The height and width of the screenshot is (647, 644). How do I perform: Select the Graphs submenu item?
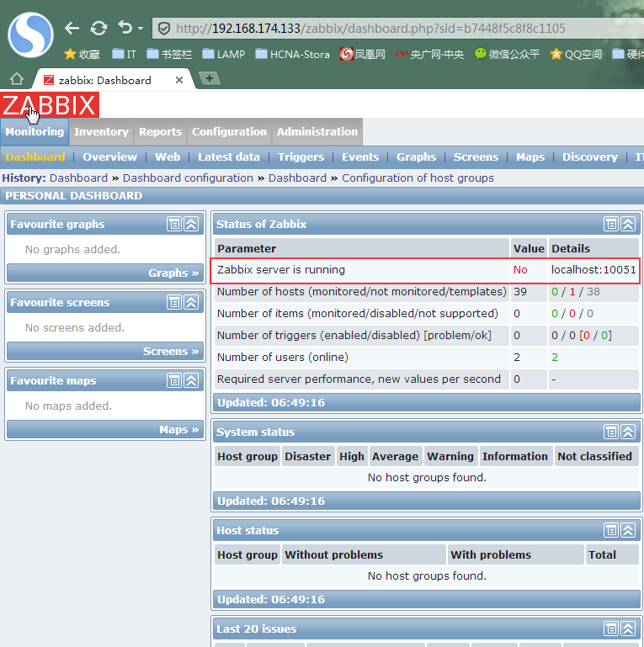(416, 156)
